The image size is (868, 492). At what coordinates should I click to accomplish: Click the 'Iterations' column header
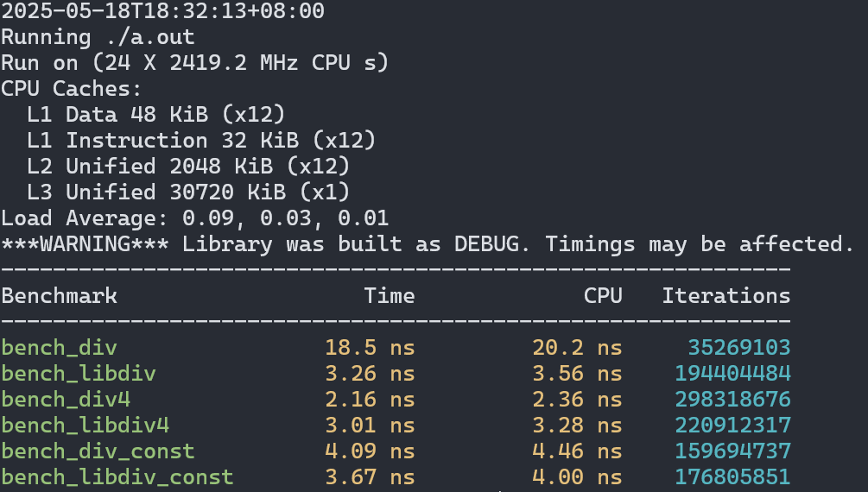(x=725, y=296)
